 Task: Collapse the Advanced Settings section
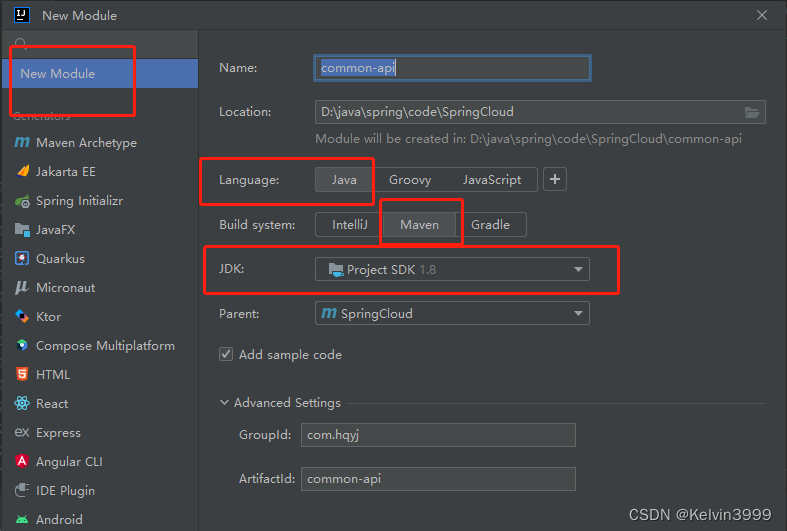(224, 403)
